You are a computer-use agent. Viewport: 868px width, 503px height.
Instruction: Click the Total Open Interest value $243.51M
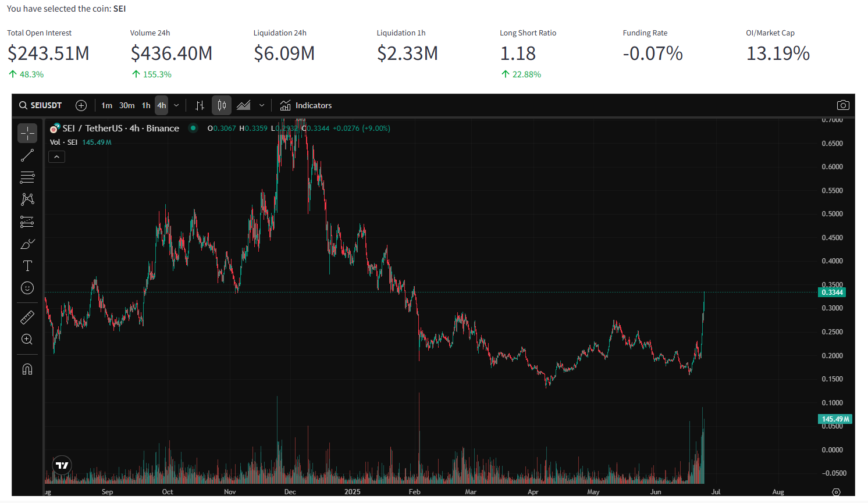(48, 53)
